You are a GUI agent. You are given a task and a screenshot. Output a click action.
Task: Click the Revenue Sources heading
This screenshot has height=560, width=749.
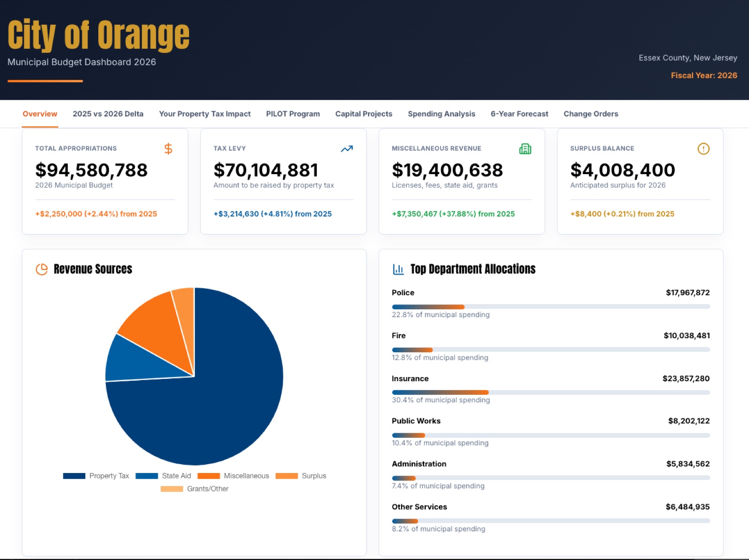click(x=93, y=269)
